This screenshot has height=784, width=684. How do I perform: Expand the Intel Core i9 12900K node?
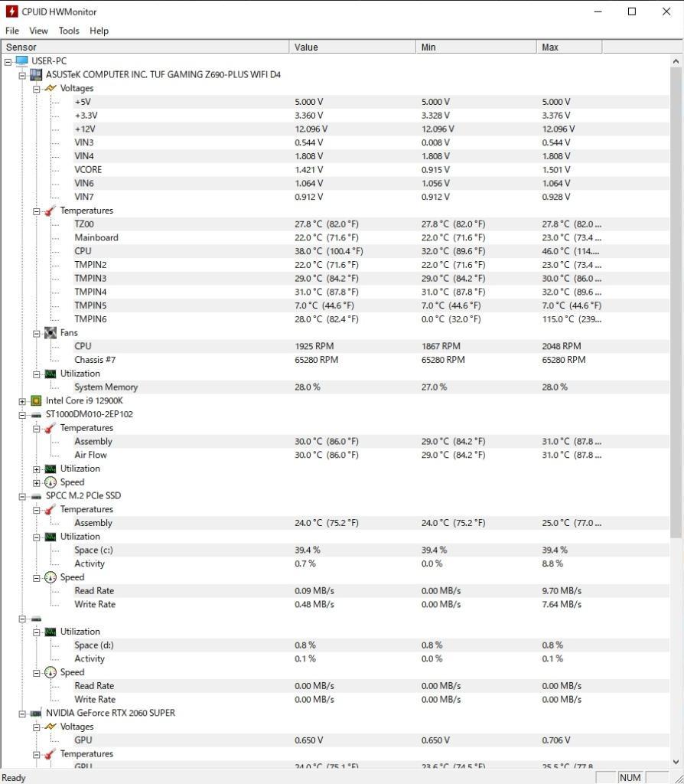pyautogui.click(x=22, y=401)
